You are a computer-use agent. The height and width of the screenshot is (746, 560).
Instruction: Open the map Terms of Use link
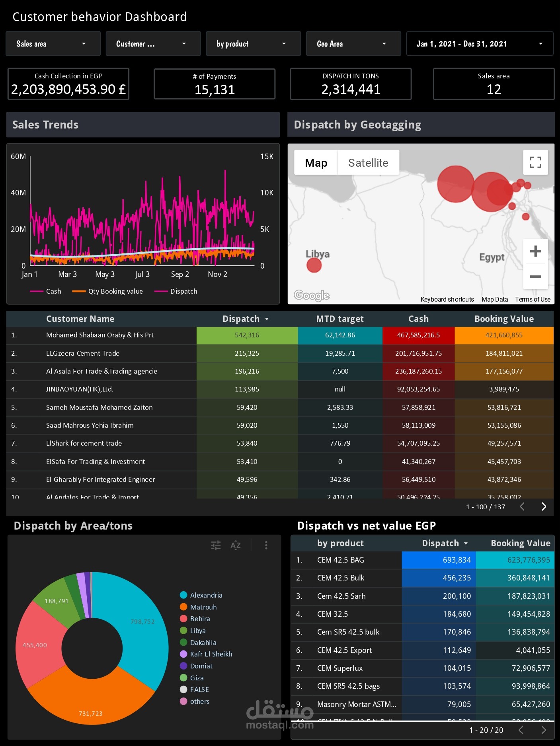(x=533, y=299)
